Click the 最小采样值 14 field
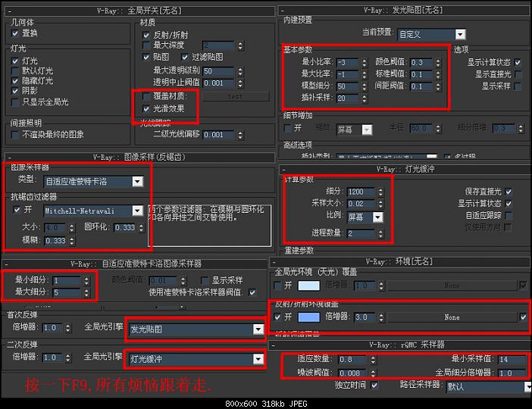This screenshot has height=409, width=532. point(512,359)
